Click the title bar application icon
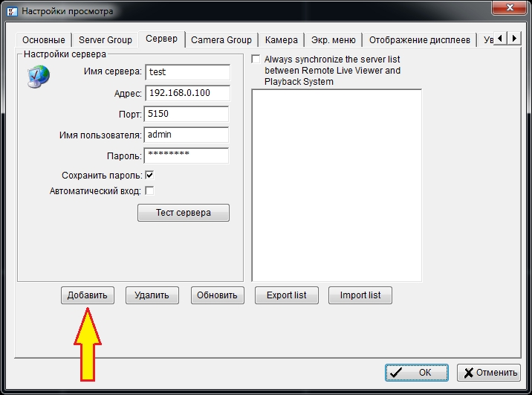The image size is (532, 395). (x=10, y=11)
